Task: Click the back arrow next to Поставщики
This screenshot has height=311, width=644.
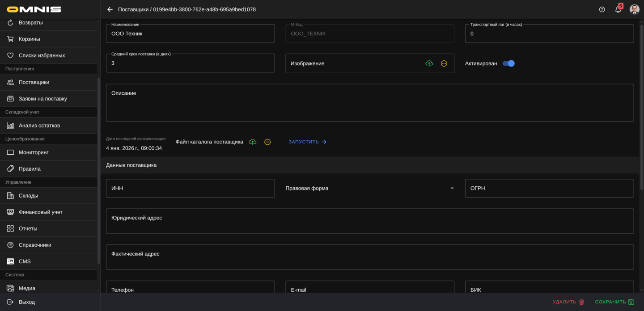Action: 110,9
